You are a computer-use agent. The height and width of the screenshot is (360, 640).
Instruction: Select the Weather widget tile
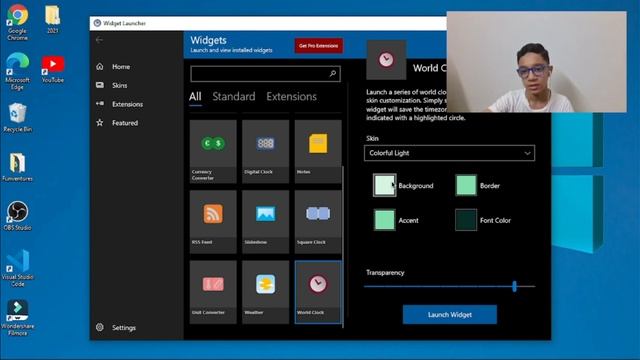tap(265, 292)
